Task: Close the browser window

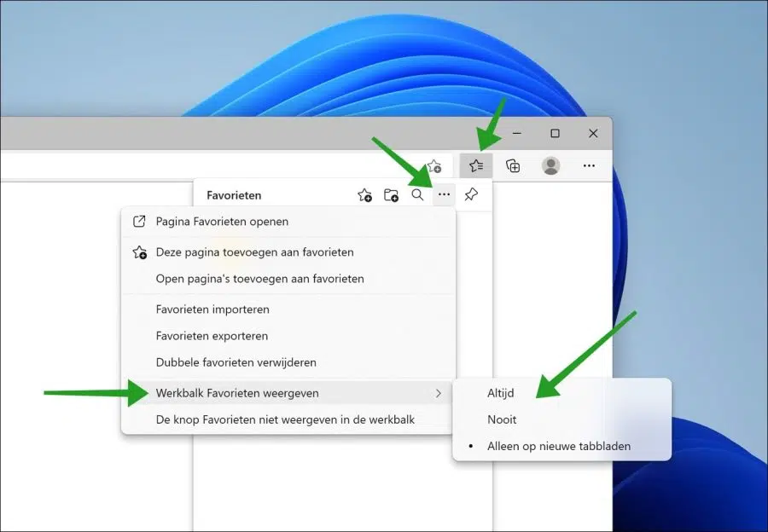Action: pyautogui.click(x=593, y=133)
